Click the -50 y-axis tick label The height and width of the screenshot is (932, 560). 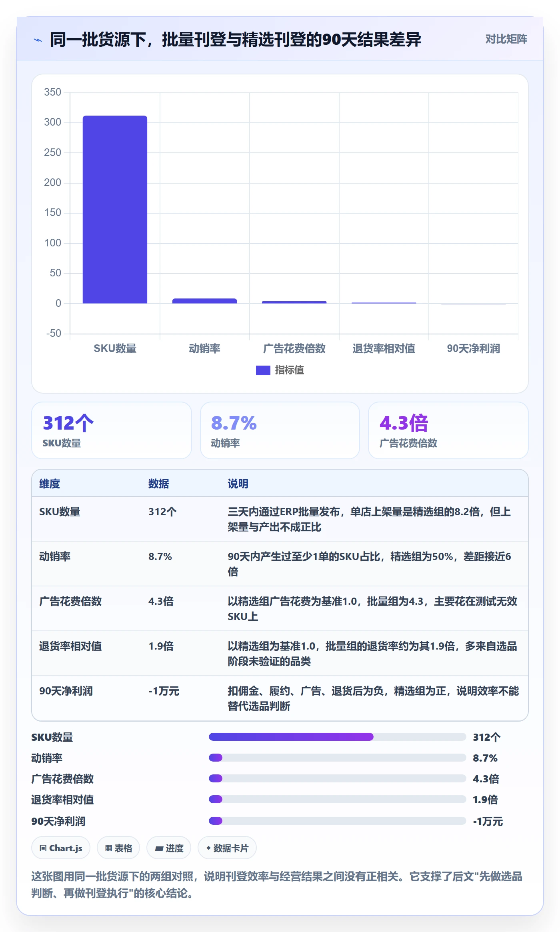pyautogui.click(x=54, y=334)
